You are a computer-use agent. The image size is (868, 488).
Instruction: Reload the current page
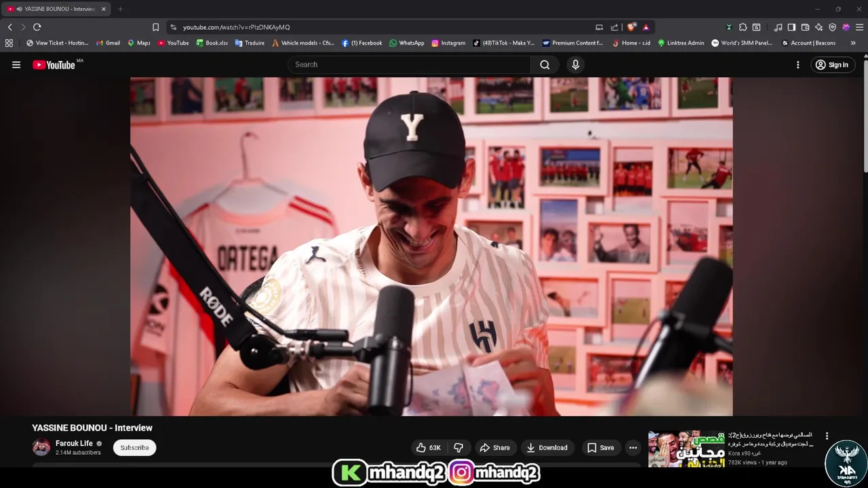(37, 27)
